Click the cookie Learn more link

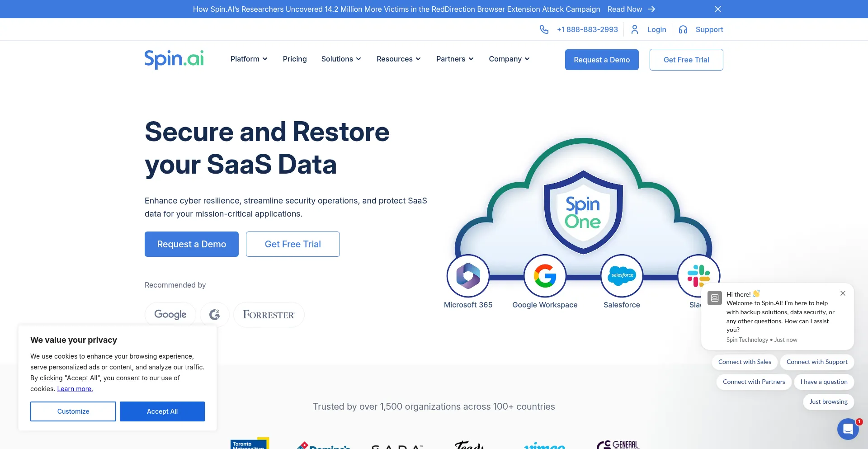[75, 389]
